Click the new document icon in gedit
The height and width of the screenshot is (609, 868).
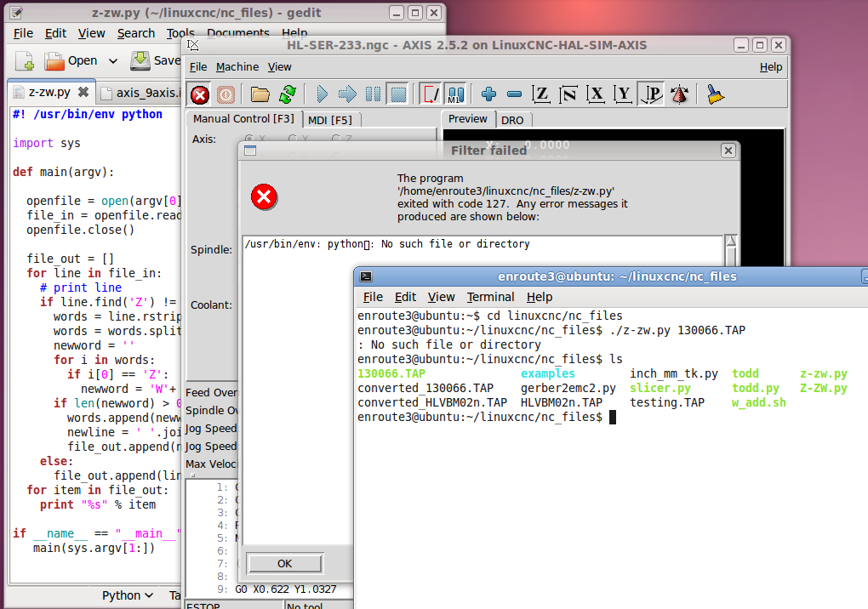pos(25,61)
